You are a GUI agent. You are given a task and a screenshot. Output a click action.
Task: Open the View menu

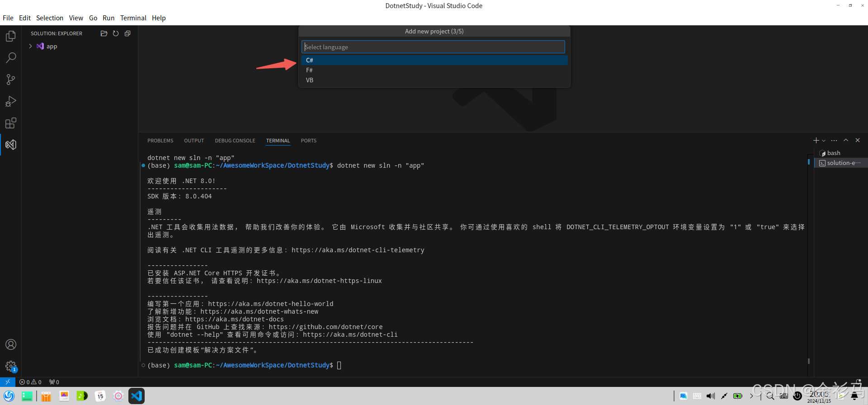(x=76, y=18)
